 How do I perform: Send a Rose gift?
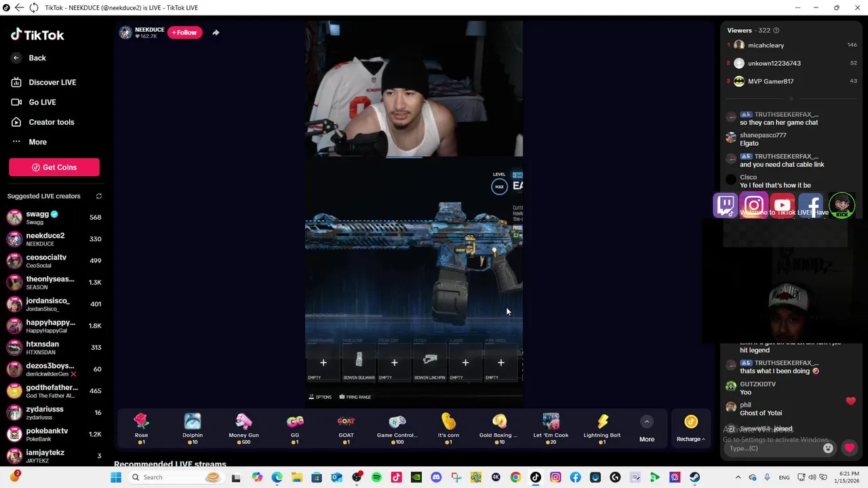click(141, 429)
